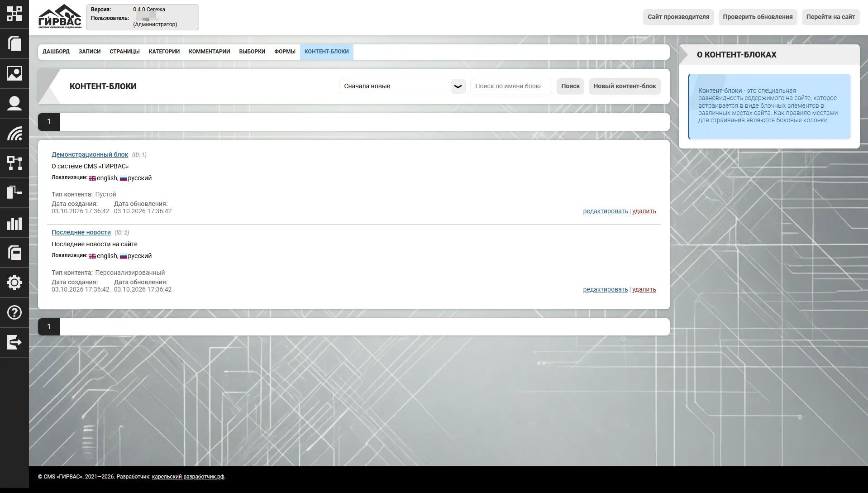Switch to the ВЫБОРКИ tab
868x493 pixels.
point(252,52)
